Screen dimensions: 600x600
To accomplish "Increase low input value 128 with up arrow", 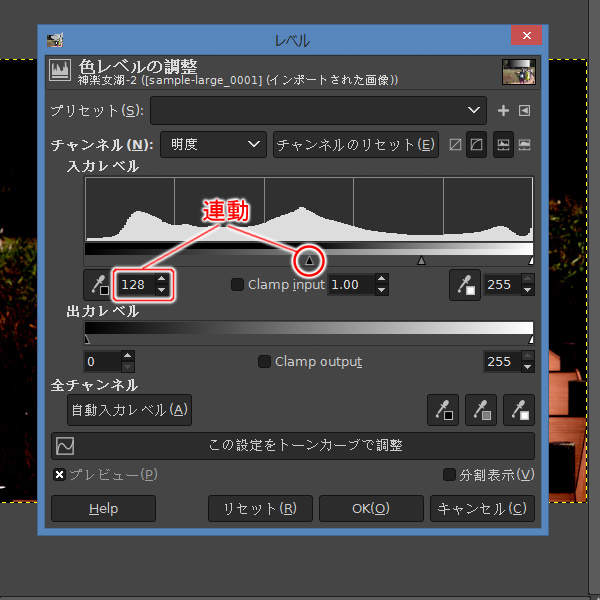I will click(x=161, y=279).
